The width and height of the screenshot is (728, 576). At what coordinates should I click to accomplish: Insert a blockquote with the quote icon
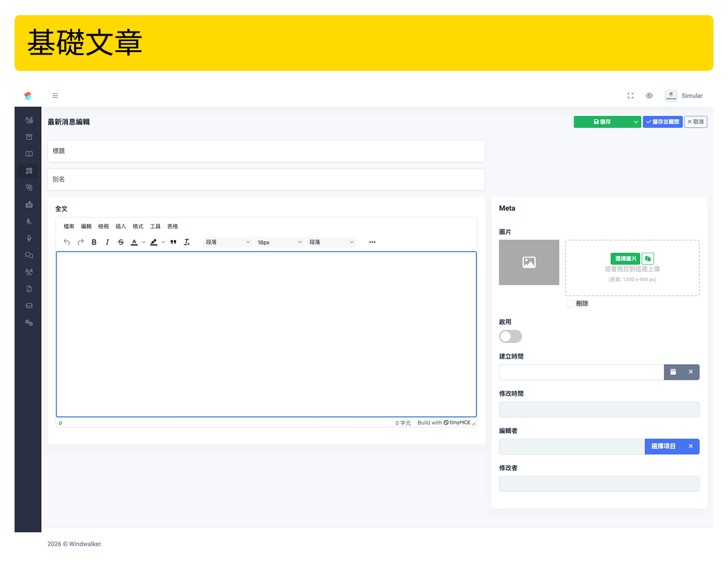coord(173,242)
